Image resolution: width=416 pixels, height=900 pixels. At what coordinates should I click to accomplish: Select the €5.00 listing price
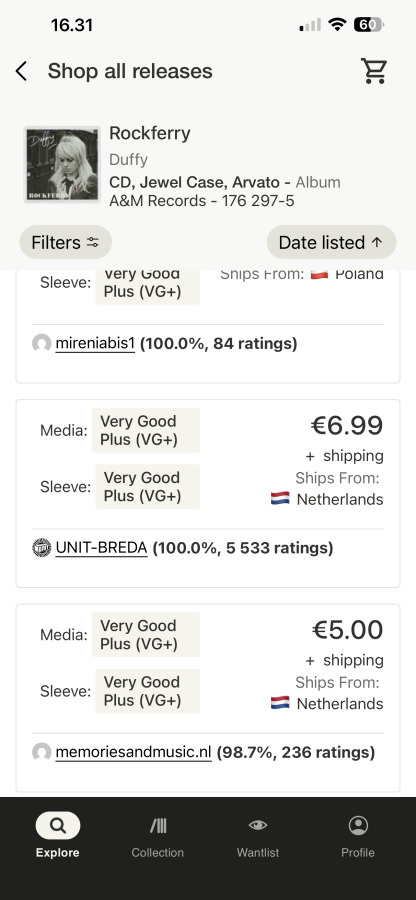pos(348,630)
